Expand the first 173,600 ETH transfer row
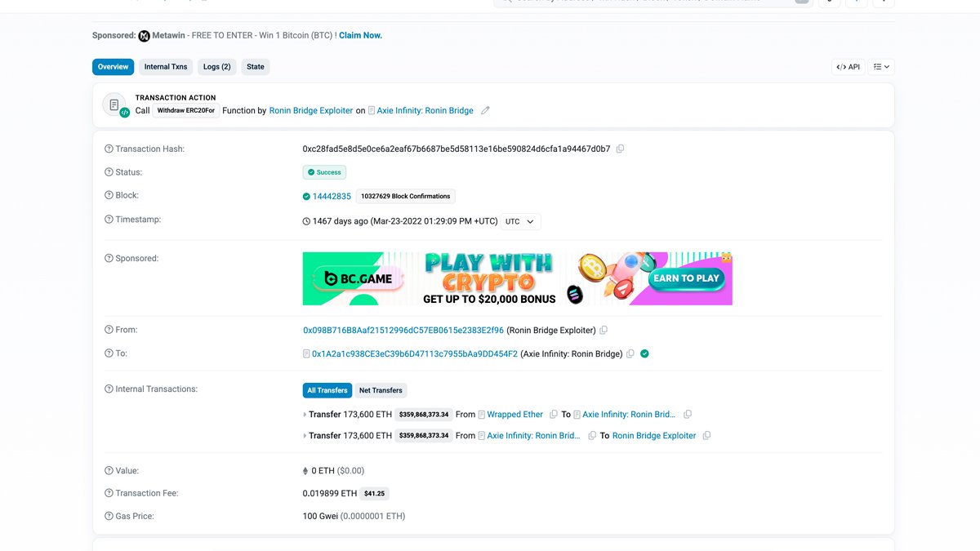This screenshot has width=980, height=551. coord(304,414)
